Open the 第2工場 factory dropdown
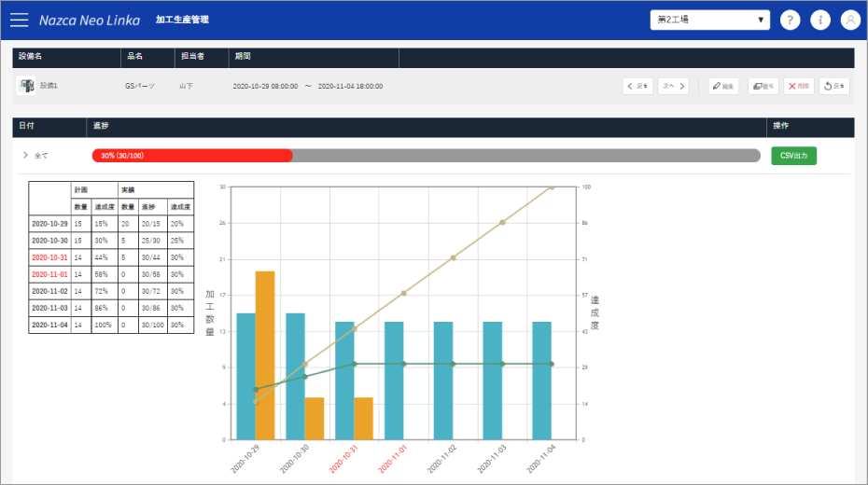The height and width of the screenshot is (485, 868). 709,20
